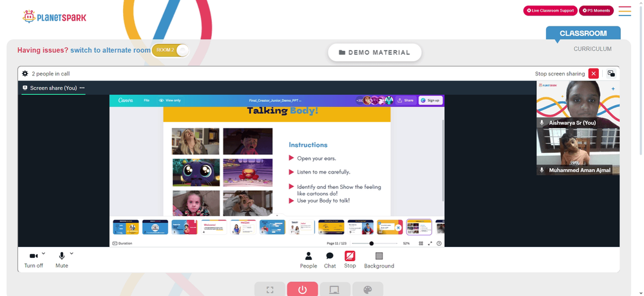This screenshot has height=296, width=644.
Task: Open Screen share three-dot options
Action: tap(82, 88)
